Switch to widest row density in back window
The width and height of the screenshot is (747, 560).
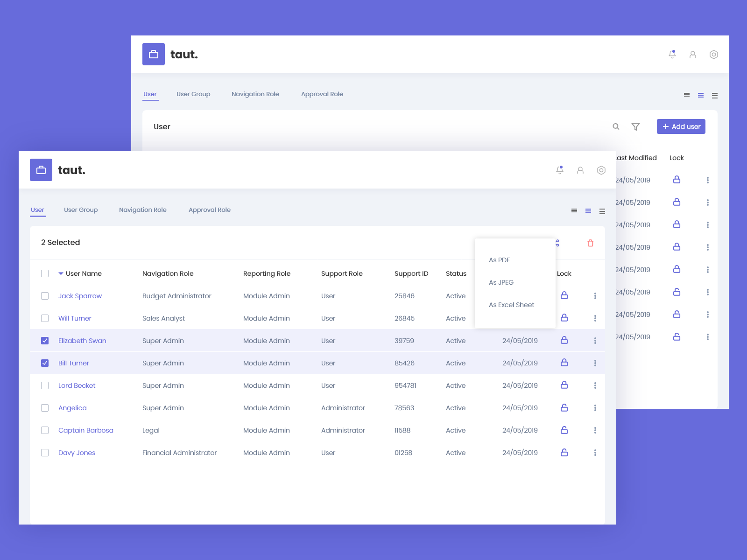(x=715, y=96)
